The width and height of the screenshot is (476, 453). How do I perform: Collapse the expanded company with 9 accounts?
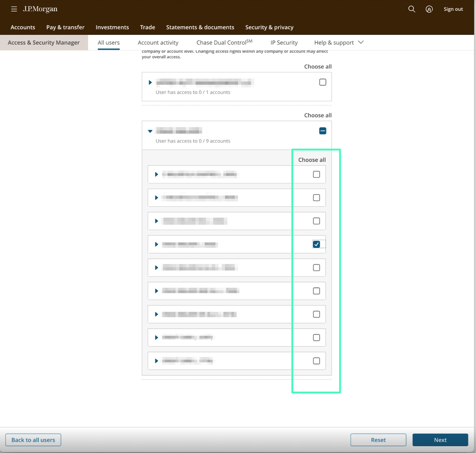pos(150,131)
